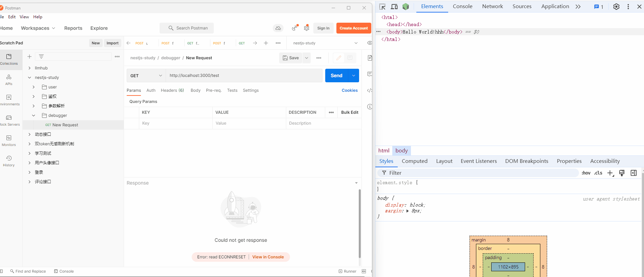Expand the margin property triangle in styles
The width and height of the screenshot is (644, 277).
click(408, 211)
